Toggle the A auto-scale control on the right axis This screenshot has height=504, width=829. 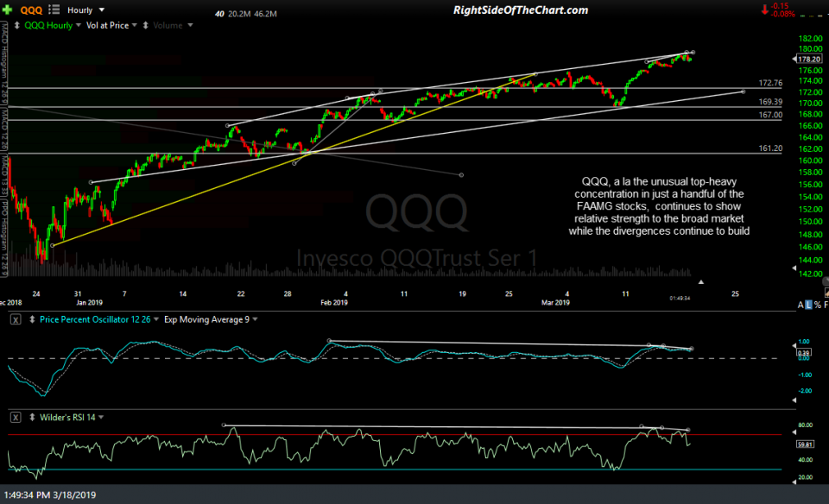click(x=801, y=304)
